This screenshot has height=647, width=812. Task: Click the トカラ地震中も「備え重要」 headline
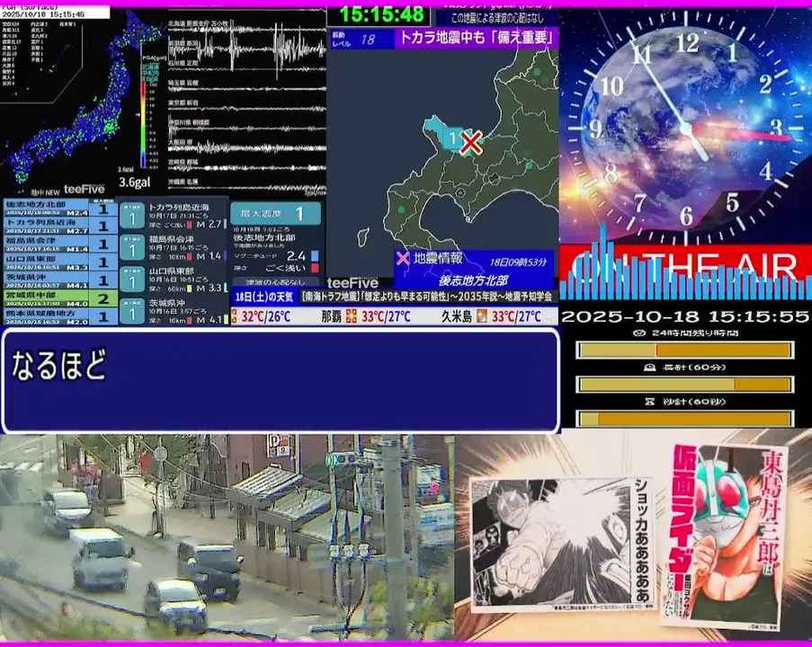click(477, 39)
